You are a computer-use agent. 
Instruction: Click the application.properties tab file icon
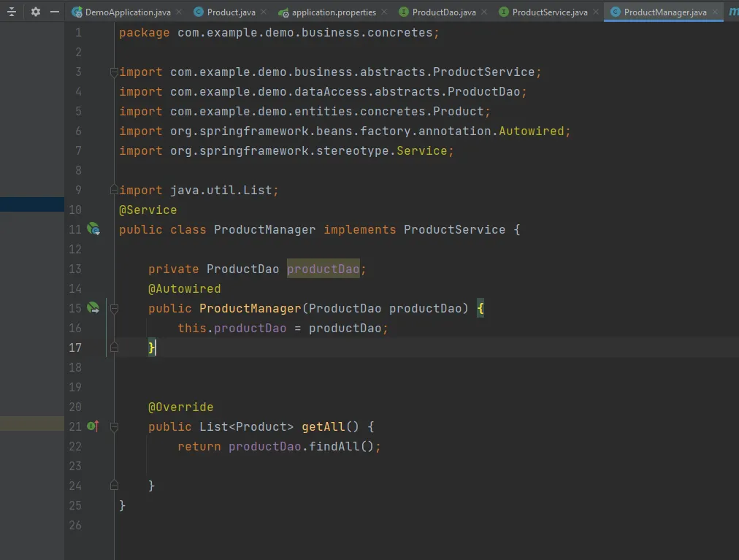click(283, 12)
